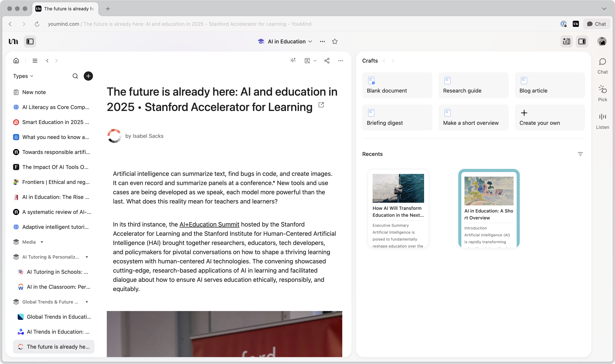615x364 pixels.
Task: Open Smart Education in 2025 item
Action: click(x=56, y=122)
